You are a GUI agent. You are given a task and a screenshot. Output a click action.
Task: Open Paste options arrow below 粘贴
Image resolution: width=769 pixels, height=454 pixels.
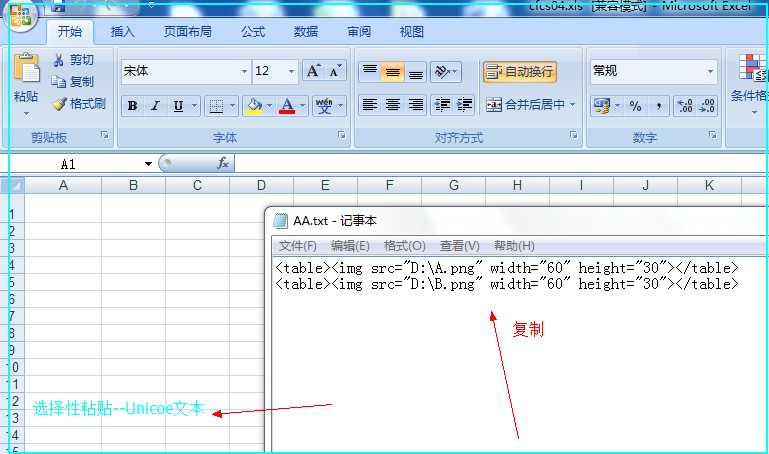26,114
